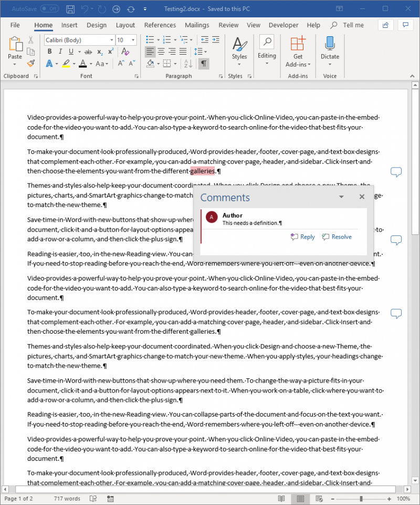
Task: Select Print Layout view in status bar
Action: point(300,499)
